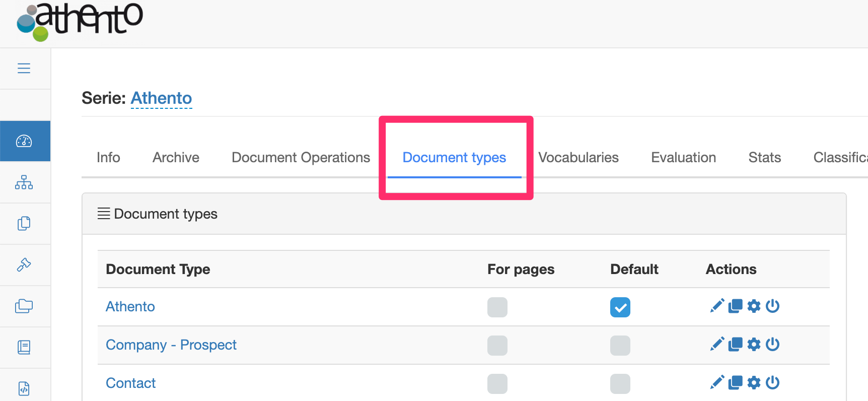
Task: Toggle For pages checkbox for Athento
Action: point(497,307)
